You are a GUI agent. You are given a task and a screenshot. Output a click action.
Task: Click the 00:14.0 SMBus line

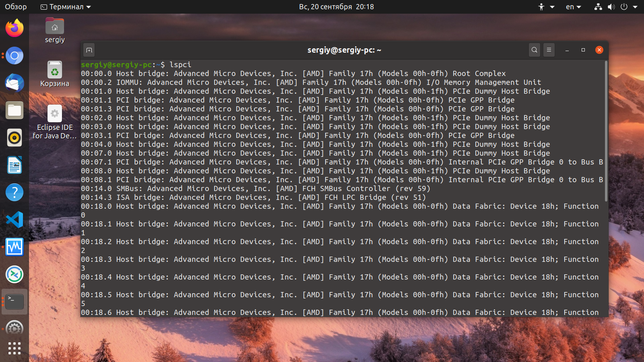tap(256, 189)
